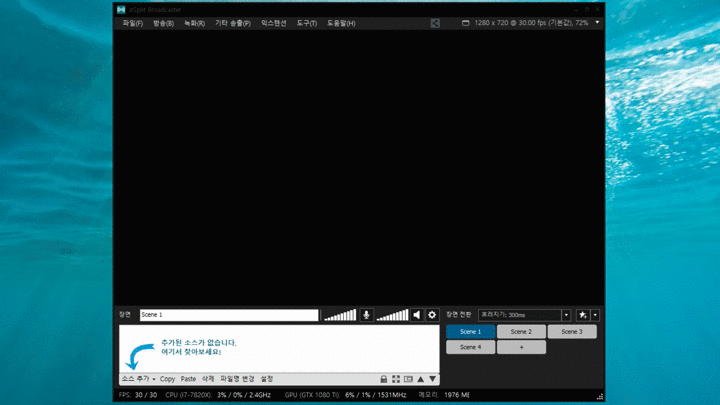Click the keep aspect ratio icon
This screenshot has width=720, height=405.
point(408,379)
